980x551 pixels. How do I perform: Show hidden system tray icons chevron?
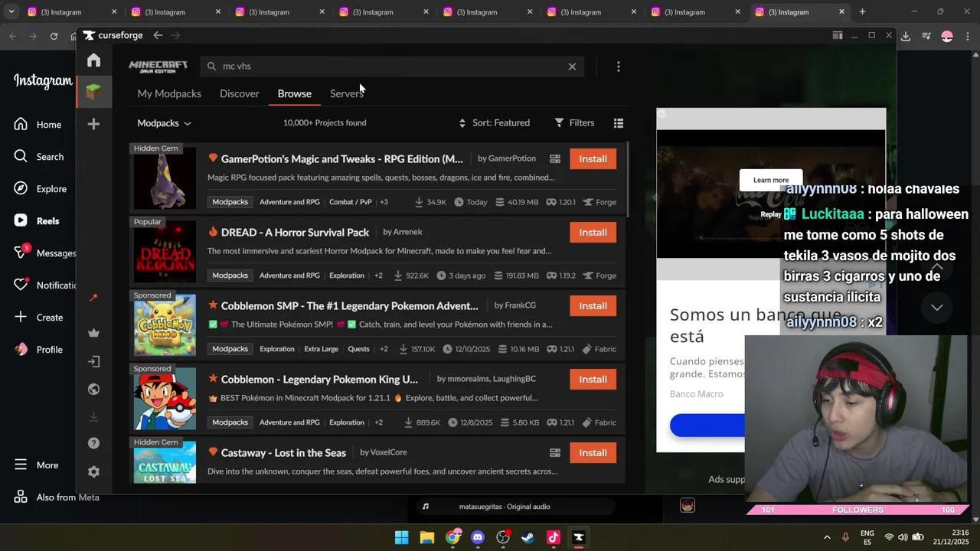tap(827, 537)
